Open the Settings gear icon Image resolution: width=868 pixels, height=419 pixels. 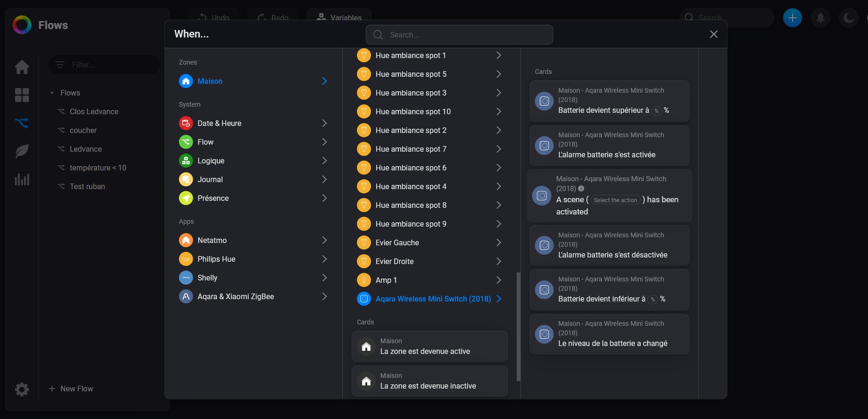(22, 389)
